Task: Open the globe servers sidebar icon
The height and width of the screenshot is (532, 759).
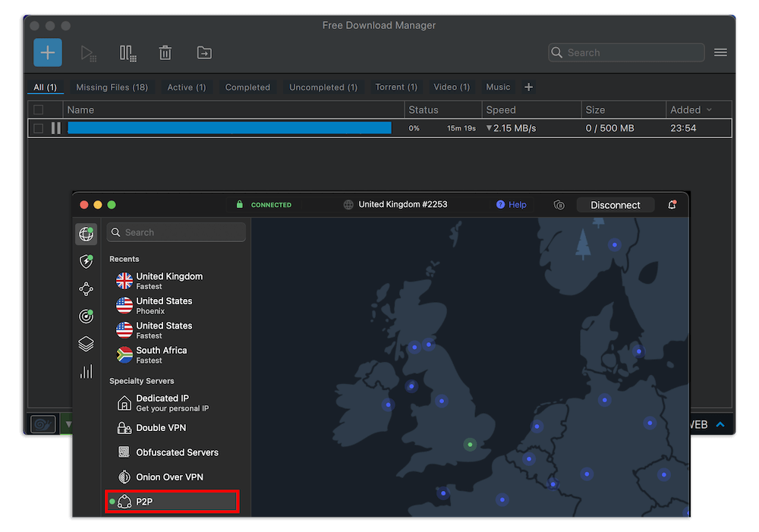Action: coord(87,234)
